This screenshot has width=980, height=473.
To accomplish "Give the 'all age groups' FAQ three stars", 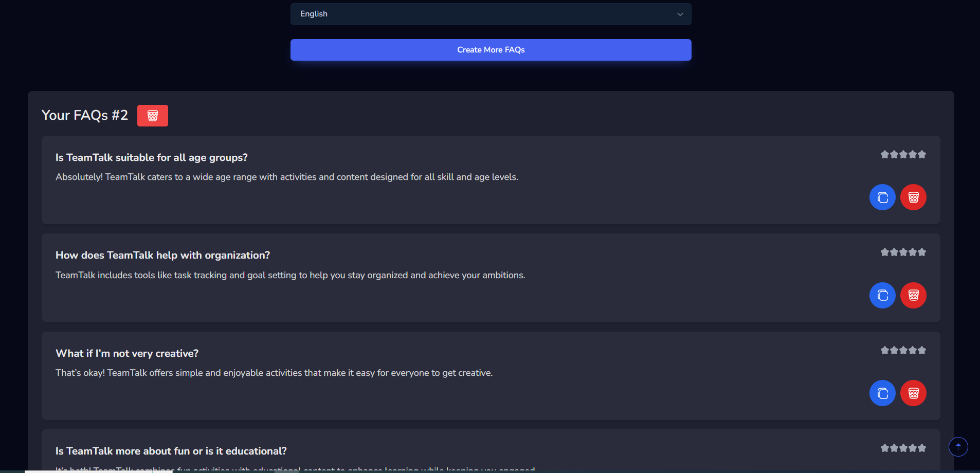I will coord(903,154).
